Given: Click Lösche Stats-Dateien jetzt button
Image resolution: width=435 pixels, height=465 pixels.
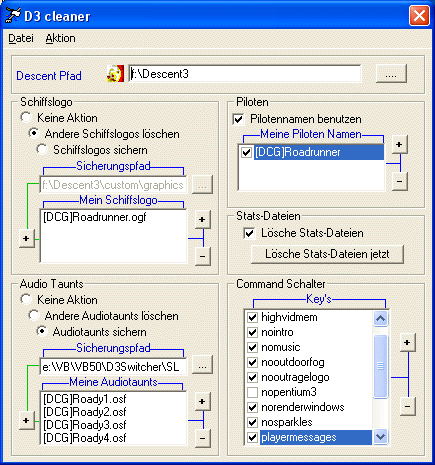Looking at the screenshot, I should click(327, 254).
